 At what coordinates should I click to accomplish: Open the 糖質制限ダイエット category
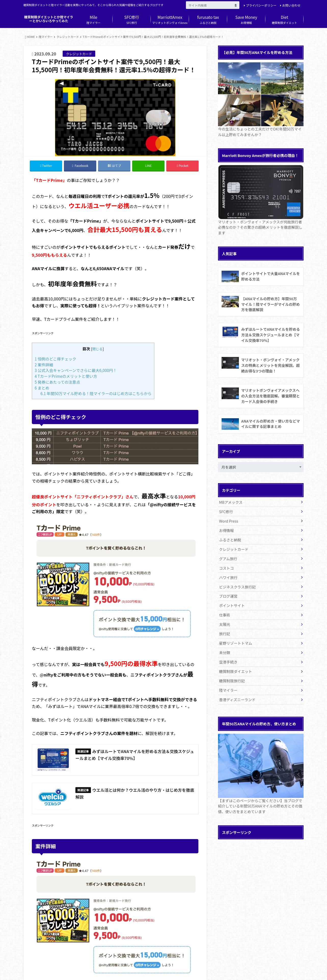tap(261, 671)
